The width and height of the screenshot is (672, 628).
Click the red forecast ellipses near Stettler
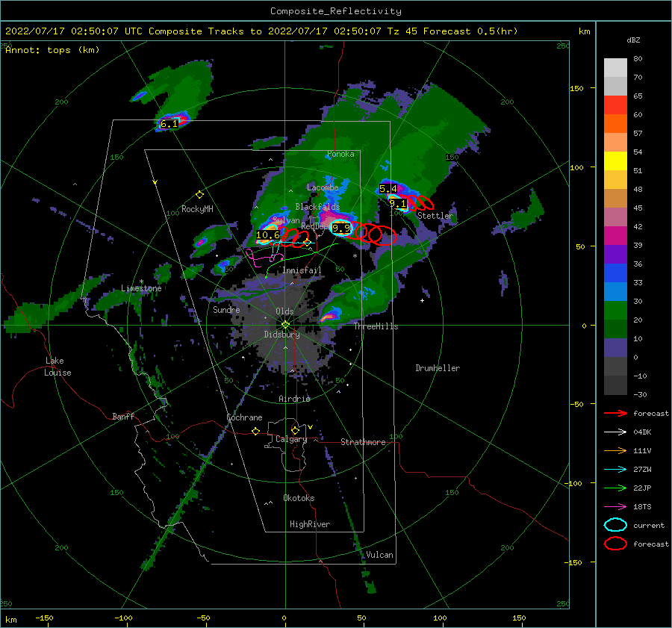[418, 202]
